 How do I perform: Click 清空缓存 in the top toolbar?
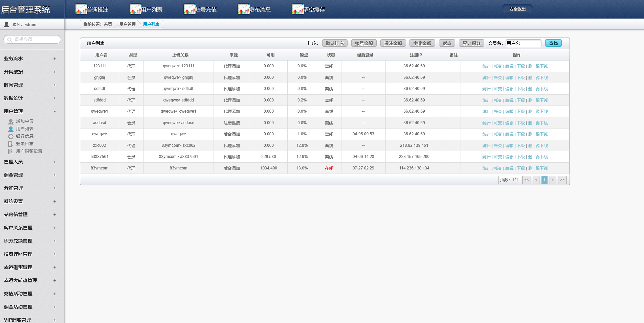tap(314, 10)
